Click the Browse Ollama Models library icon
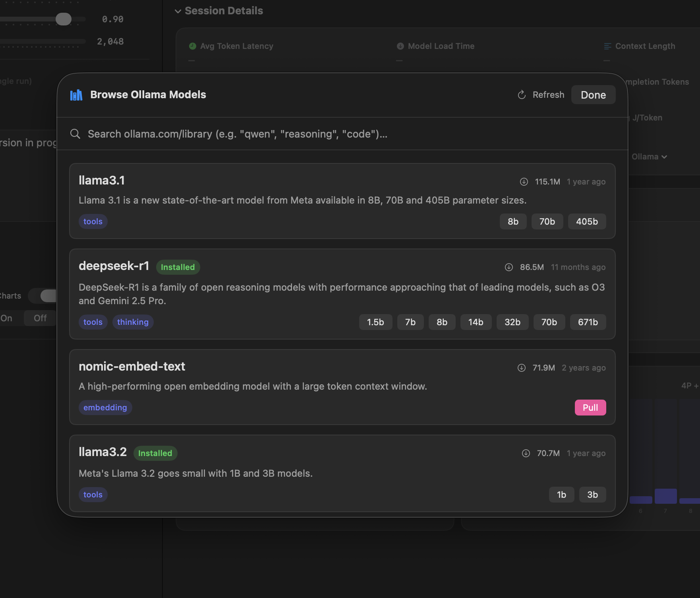 point(76,95)
